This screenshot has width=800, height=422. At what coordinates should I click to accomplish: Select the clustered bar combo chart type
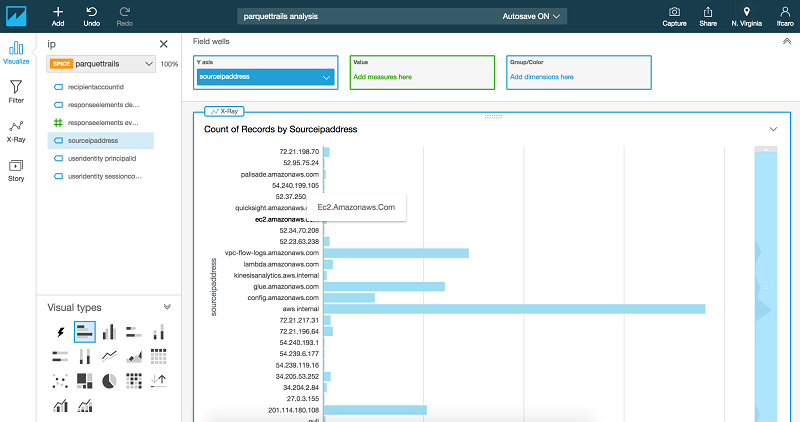pos(60,406)
